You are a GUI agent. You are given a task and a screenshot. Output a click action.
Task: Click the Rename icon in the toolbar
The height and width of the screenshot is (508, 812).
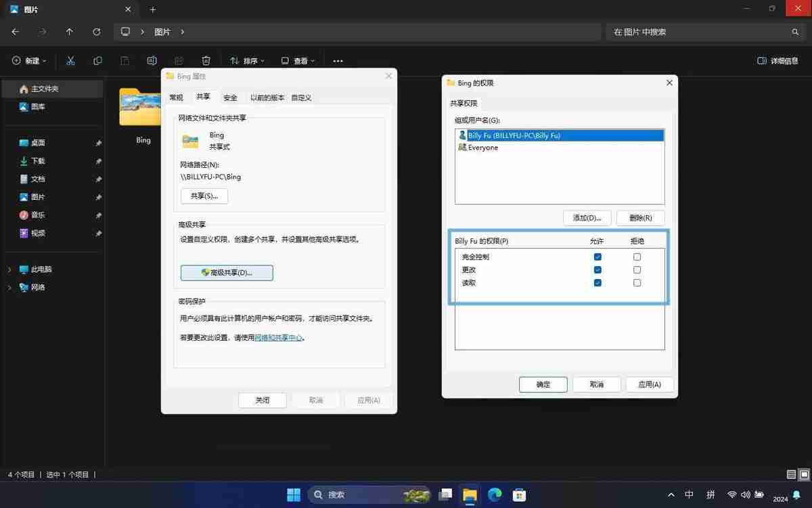(x=152, y=60)
